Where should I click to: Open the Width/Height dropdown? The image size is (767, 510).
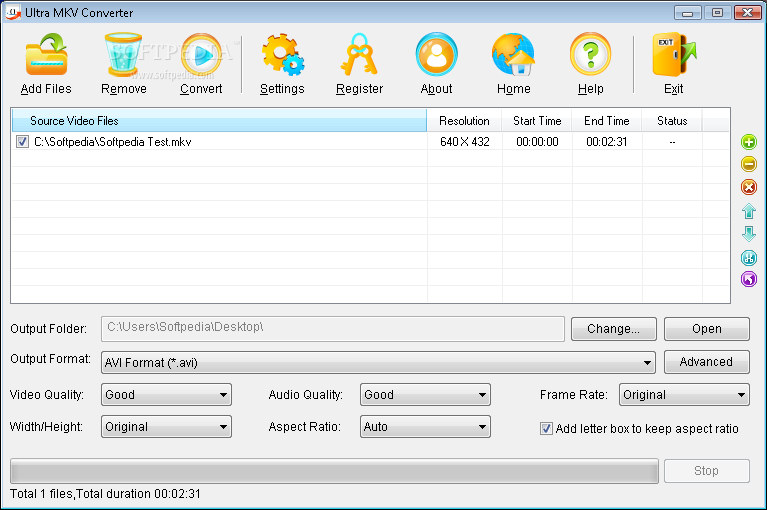tap(166, 427)
